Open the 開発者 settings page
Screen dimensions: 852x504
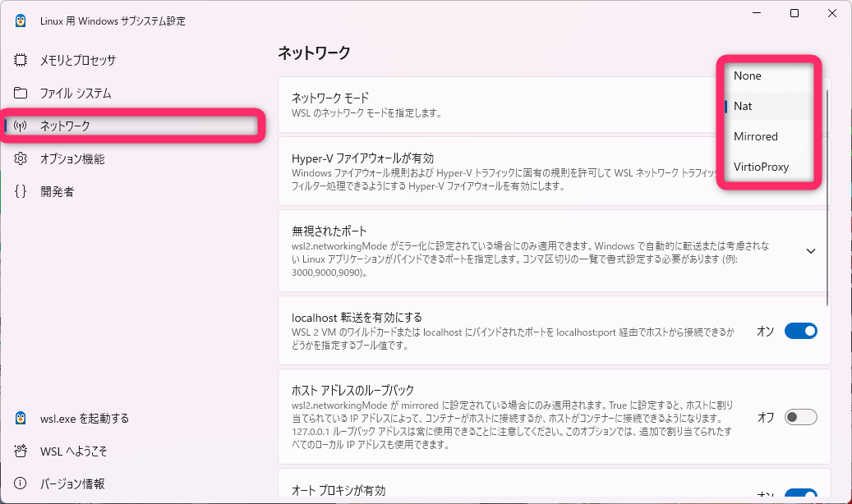(x=133, y=191)
